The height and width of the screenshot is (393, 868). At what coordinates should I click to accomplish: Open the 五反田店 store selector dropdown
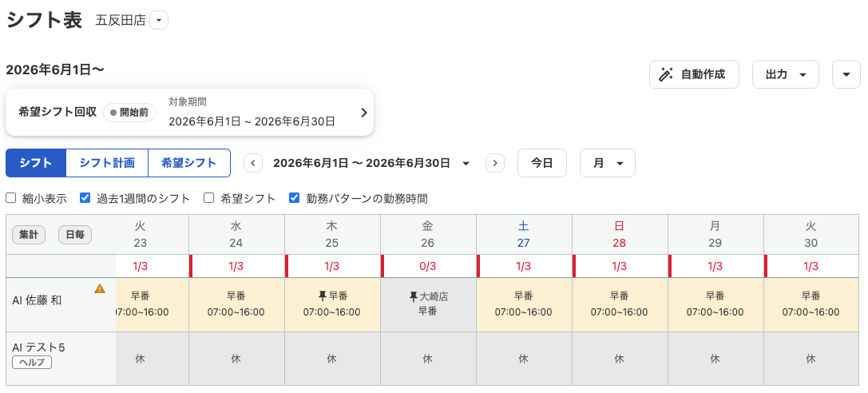click(x=159, y=21)
